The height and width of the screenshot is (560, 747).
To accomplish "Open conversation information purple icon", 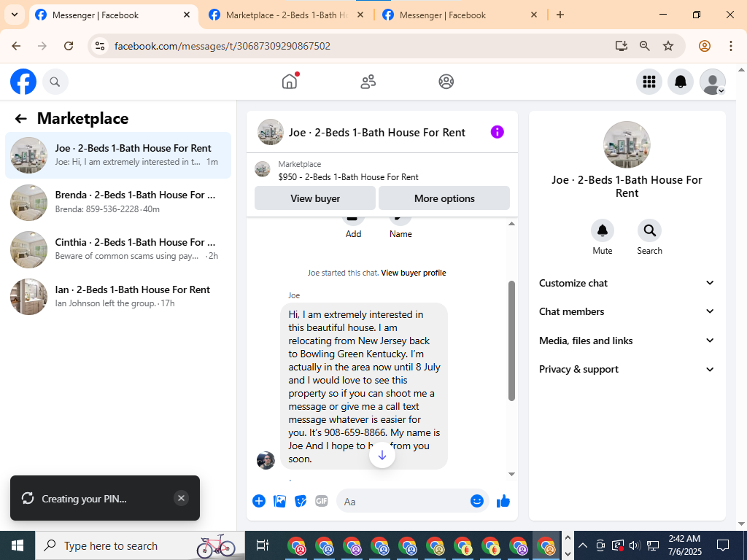I will (x=497, y=132).
